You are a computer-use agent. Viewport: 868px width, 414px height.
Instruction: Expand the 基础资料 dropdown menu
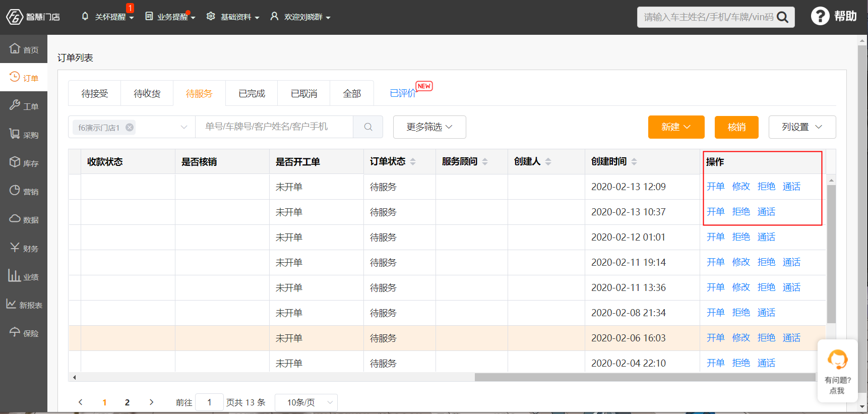click(x=257, y=18)
